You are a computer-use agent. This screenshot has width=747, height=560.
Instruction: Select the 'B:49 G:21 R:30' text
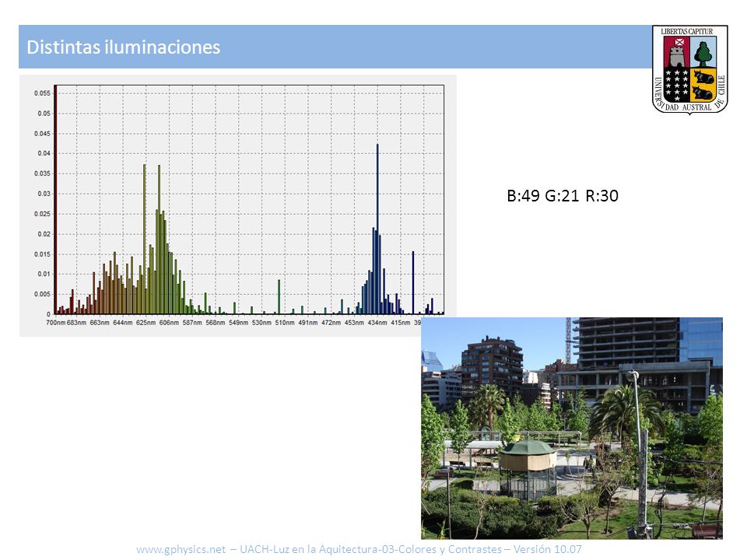[x=563, y=196]
